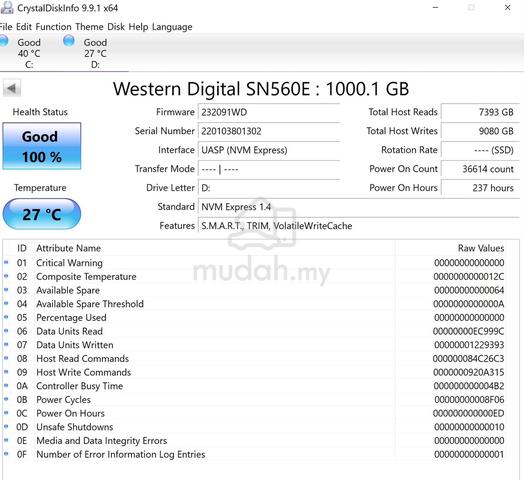This screenshot has width=524, height=480.
Task: Click the Raw Values column header
Action: pos(481,248)
